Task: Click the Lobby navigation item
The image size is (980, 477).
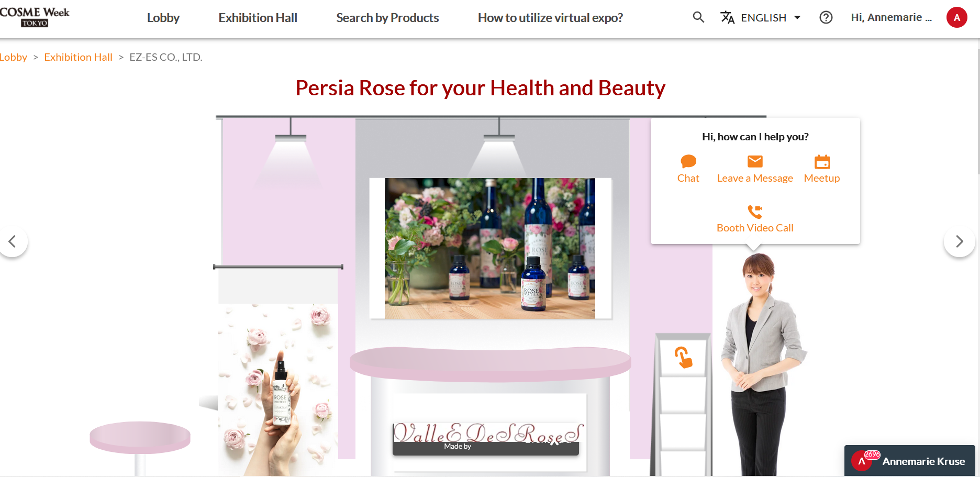Action: coord(163,18)
